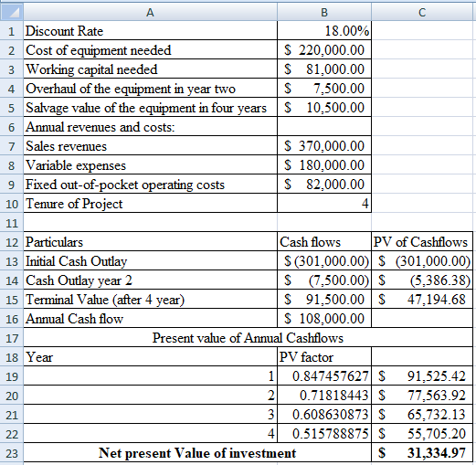
Task: Select PV factor 0.71818443
Action: pos(324,396)
